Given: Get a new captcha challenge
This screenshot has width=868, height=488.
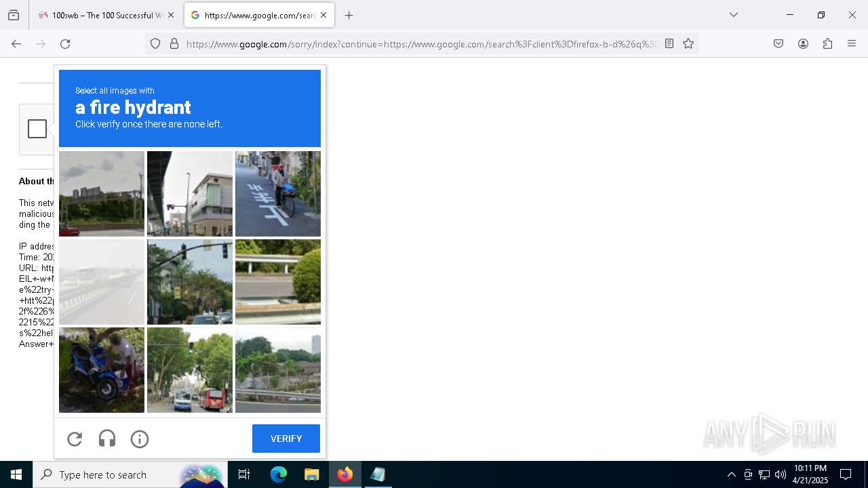Looking at the screenshot, I should click(75, 439).
